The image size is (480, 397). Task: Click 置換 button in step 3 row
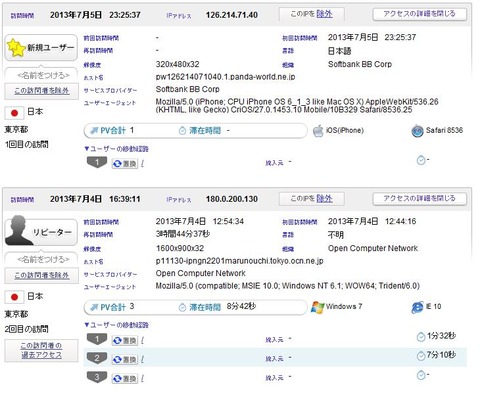click(125, 379)
